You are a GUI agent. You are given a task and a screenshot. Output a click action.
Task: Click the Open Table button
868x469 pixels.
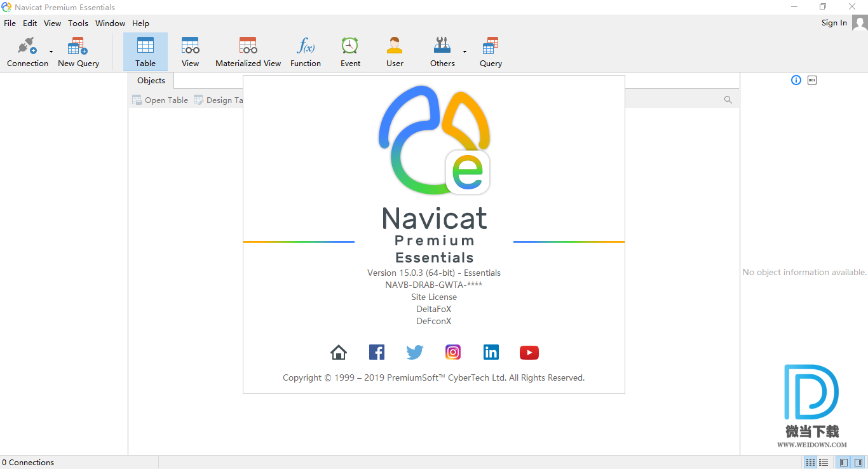pos(160,100)
